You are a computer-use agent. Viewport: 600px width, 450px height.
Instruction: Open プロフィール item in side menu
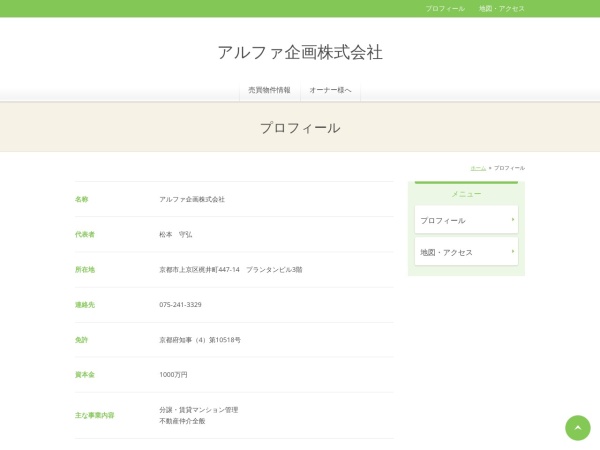tap(466, 220)
